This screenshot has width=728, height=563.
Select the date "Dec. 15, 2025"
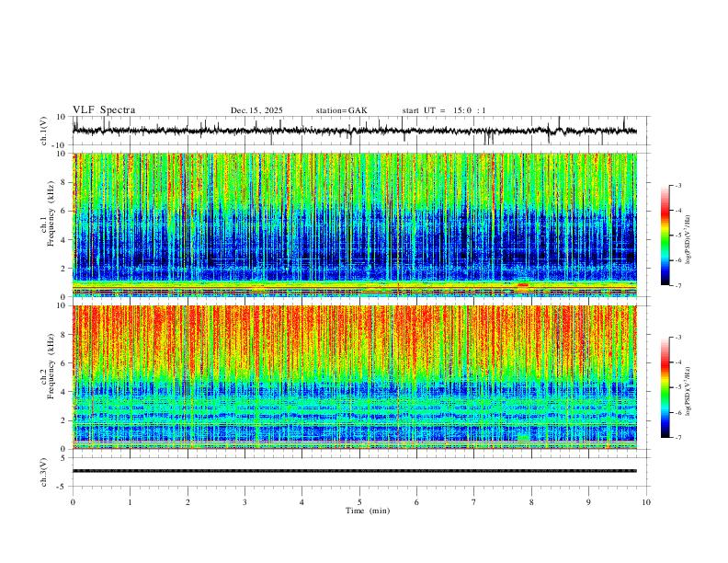(x=256, y=110)
